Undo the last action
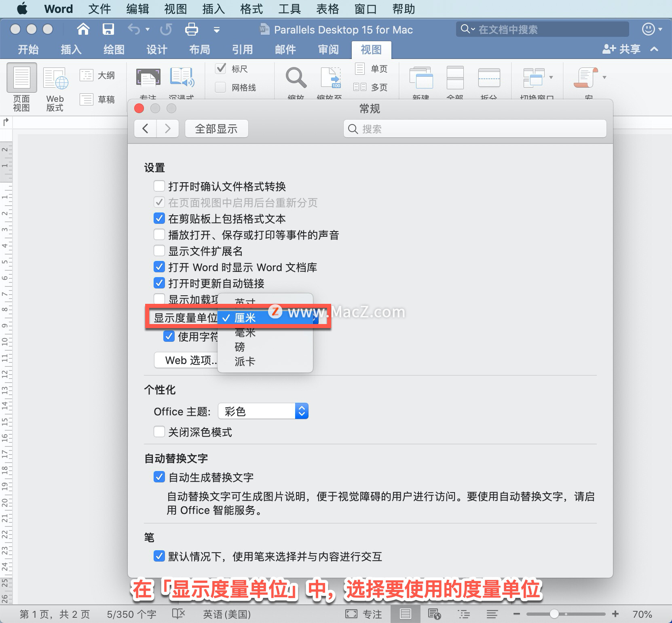The width and height of the screenshot is (672, 623). (134, 29)
